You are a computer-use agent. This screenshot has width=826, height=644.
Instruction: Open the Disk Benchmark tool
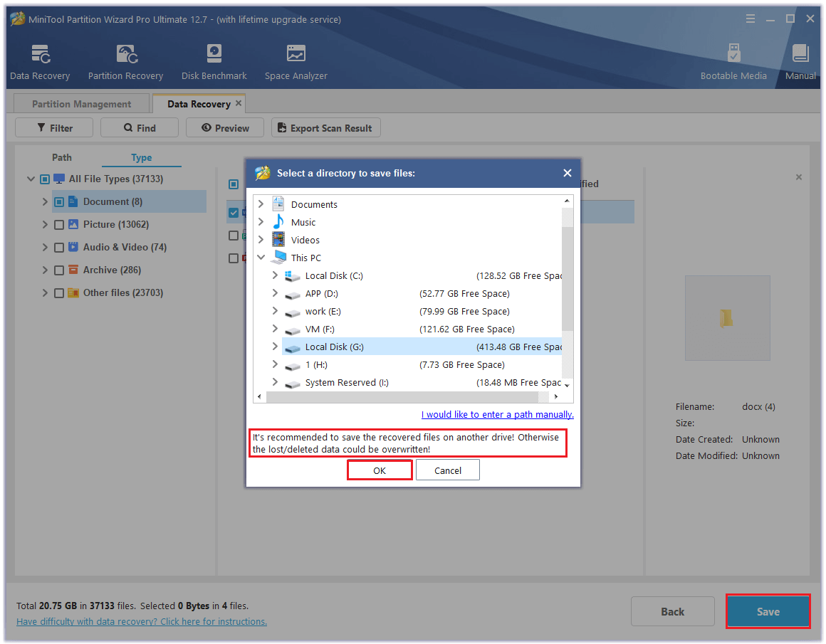[x=214, y=53]
